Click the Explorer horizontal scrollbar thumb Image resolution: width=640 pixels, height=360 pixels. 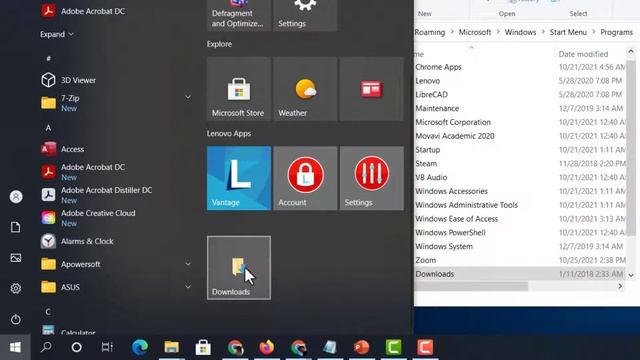click(471, 287)
